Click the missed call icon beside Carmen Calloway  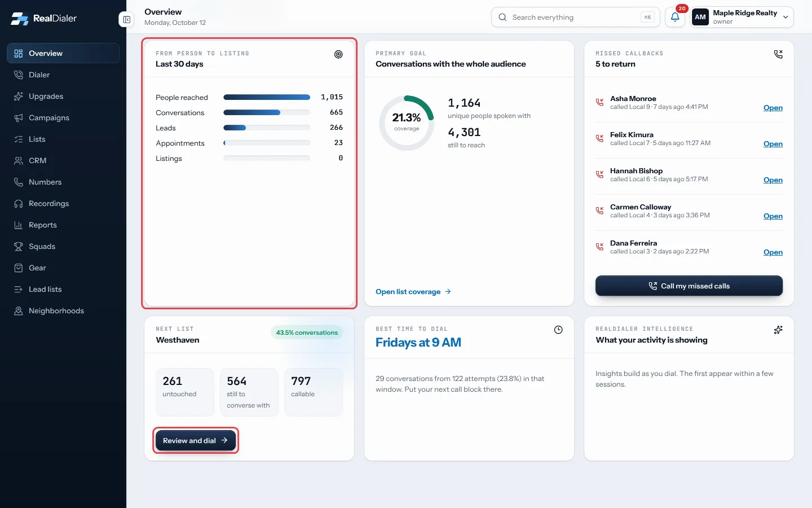[599, 211]
